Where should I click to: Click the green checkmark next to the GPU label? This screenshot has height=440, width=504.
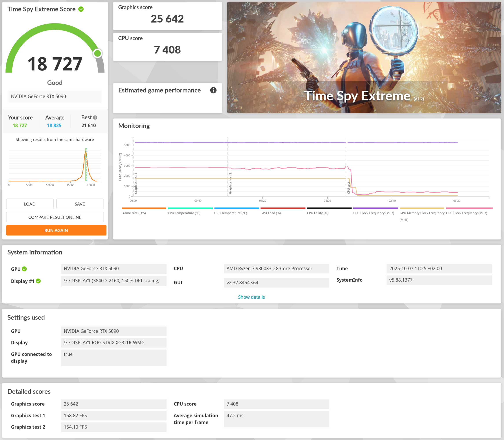(24, 269)
